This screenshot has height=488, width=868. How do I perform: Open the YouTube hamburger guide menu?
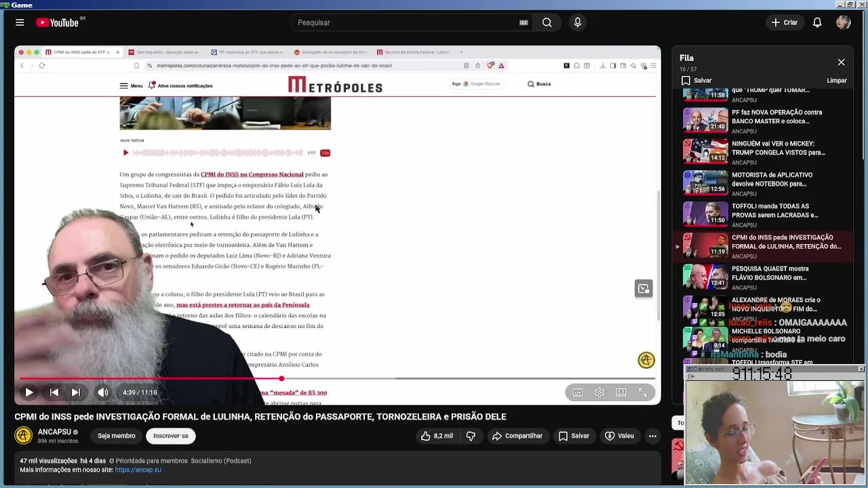click(x=20, y=22)
